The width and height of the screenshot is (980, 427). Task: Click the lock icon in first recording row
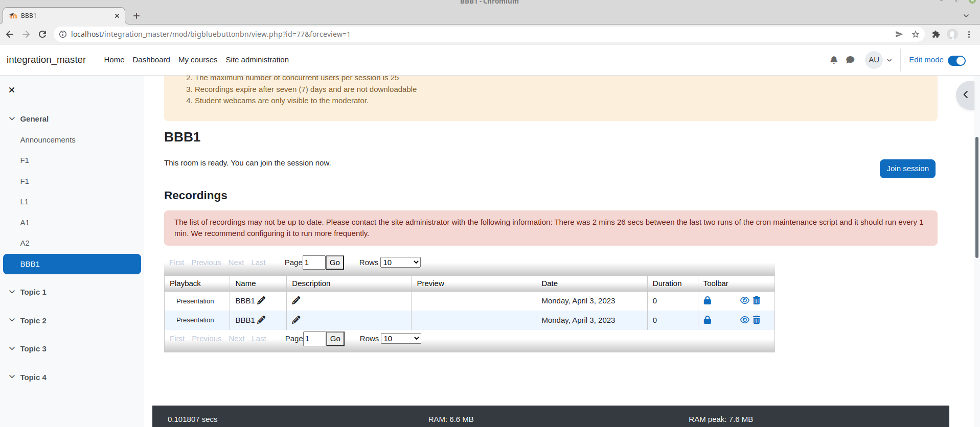click(708, 301)
